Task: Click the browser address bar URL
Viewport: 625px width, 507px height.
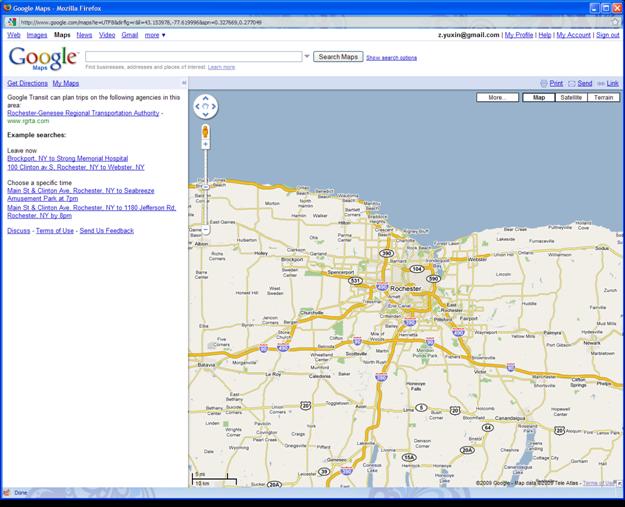Action: pyautogui.click(x=141, y=22)
